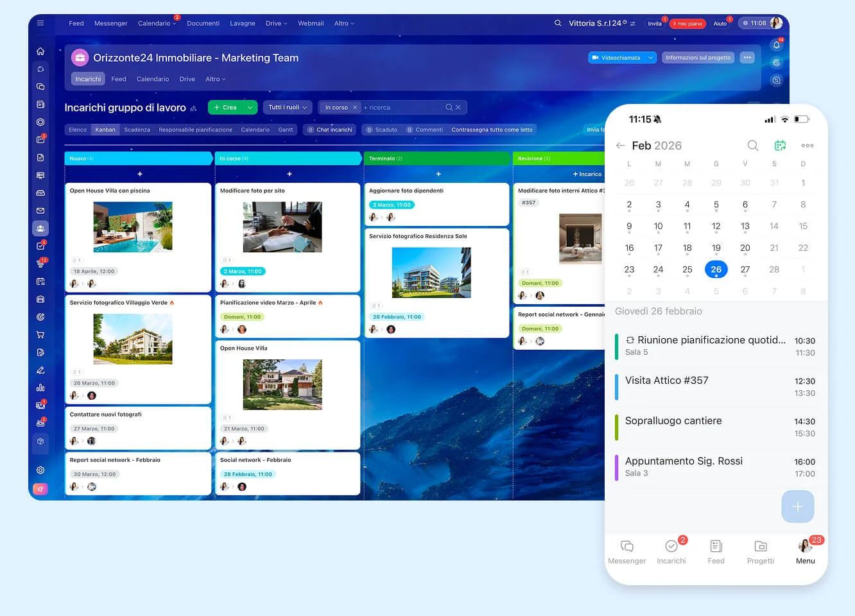The width and height of the screenshot is (855, 616).
Task: Switch to the Gantt view tab
Action: pos(286,130)
